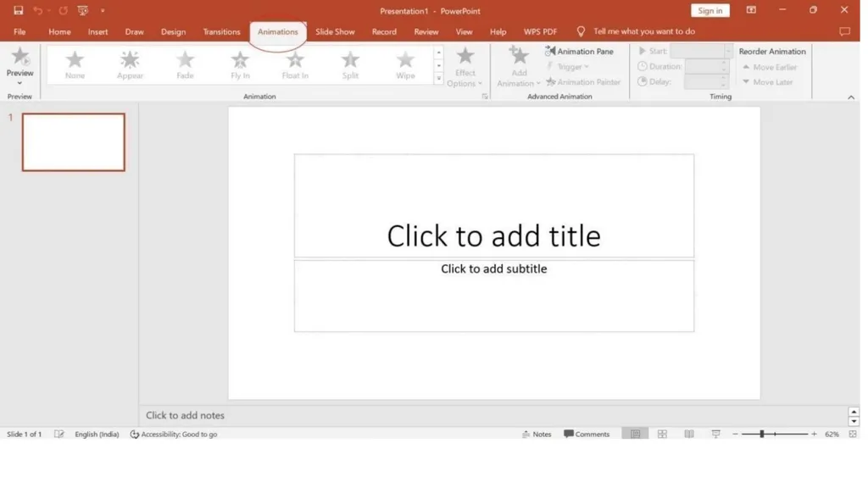
Task: Switch to the Draw tab
Action: (x=135, y=31)
